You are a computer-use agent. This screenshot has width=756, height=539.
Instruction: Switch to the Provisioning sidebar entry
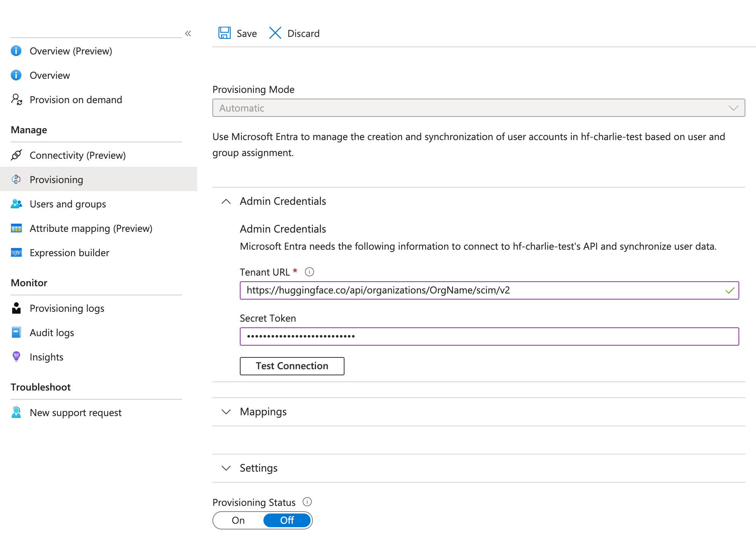click(56, 179)
